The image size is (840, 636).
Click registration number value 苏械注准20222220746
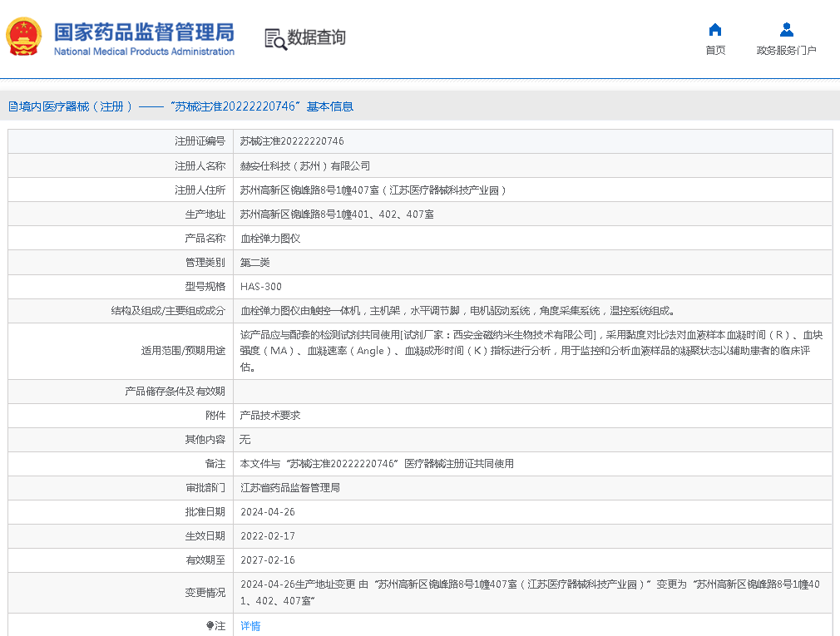pos(292,141)
